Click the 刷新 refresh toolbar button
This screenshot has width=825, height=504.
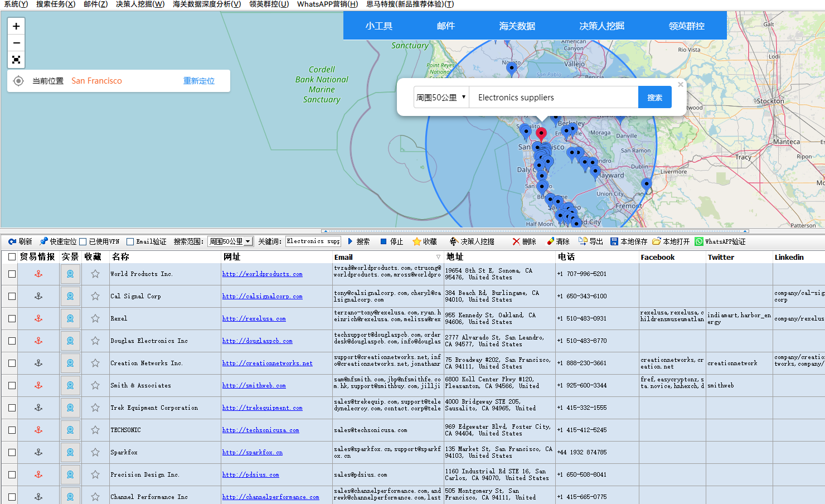20,241
